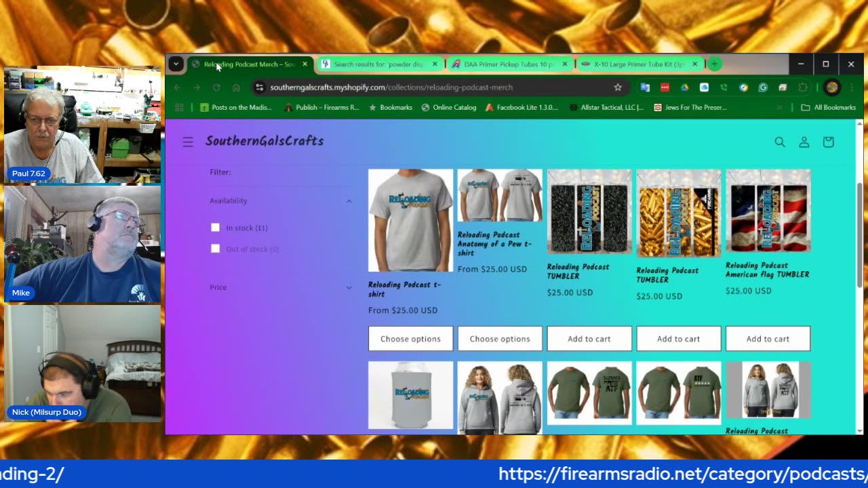Add black glitter Reloading Podcast TUMBLER to cart
The width and height of the screenshot is (868, 488).
(x=589, y=339)
